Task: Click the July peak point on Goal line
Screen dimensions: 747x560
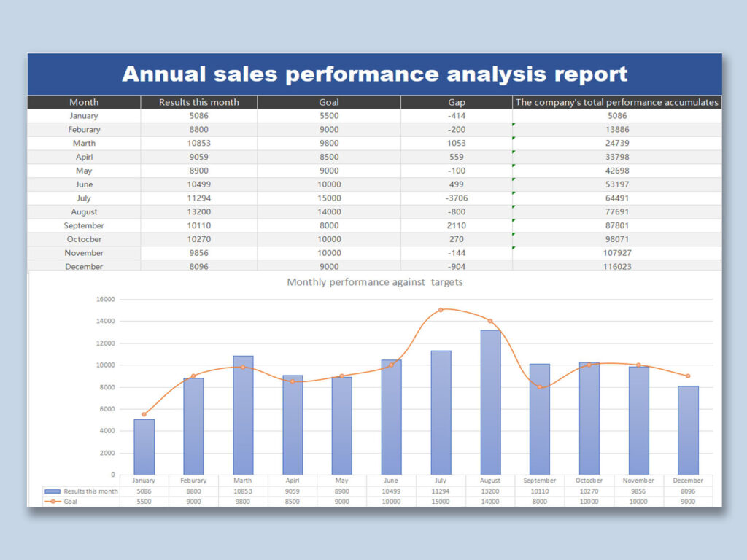Action: click(x=441, y=310)
